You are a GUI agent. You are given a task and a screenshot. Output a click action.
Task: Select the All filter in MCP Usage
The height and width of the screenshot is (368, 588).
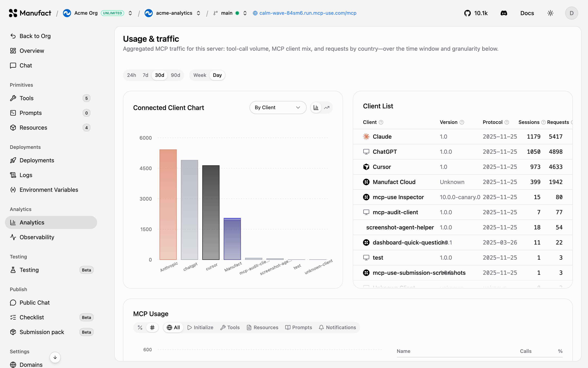pos(173,328)
